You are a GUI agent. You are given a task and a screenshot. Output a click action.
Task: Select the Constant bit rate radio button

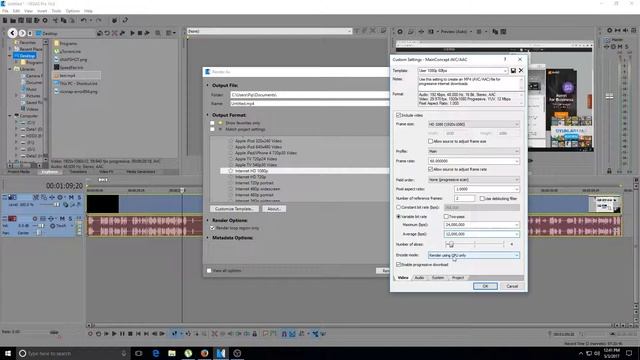coord(398,207)
